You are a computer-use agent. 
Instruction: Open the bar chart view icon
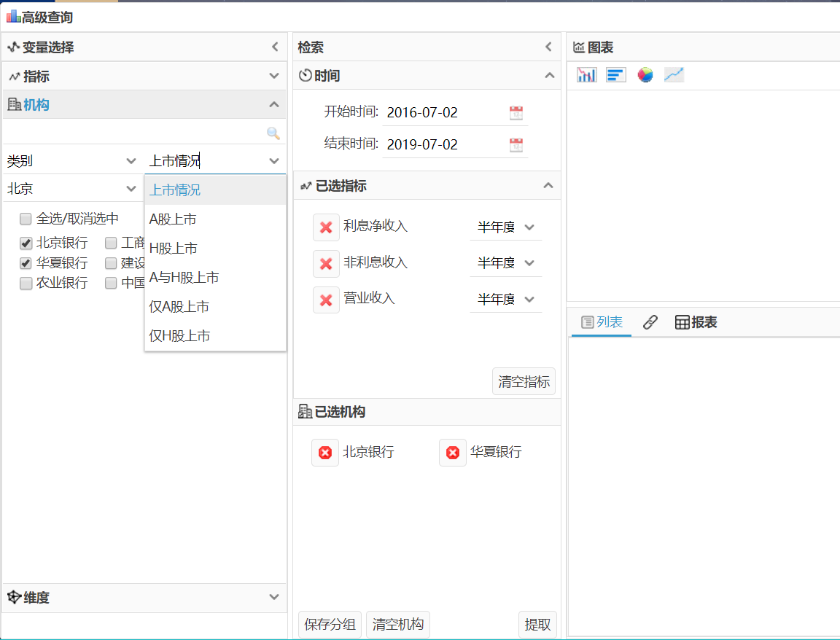click(x=586, y=75)
